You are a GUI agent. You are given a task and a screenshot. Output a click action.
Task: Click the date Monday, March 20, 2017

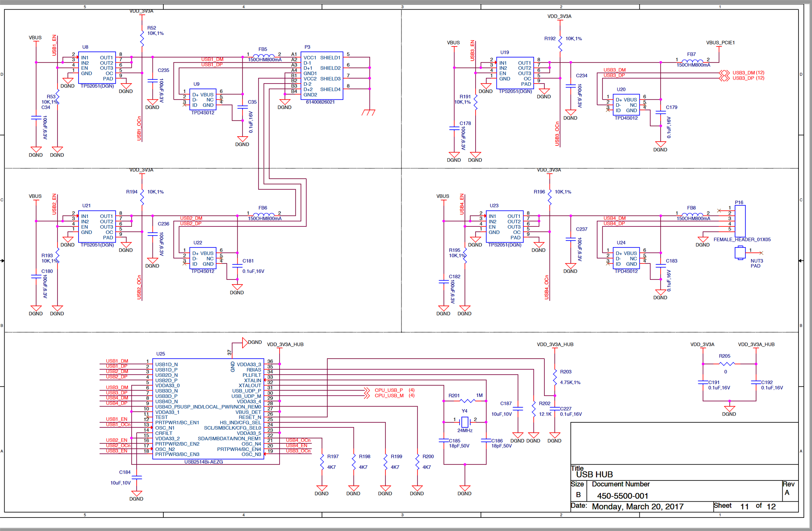point(638,507)
